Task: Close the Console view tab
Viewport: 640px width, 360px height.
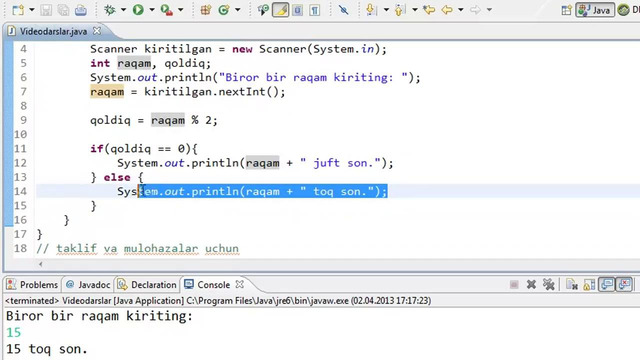Action: click(240, 284)
